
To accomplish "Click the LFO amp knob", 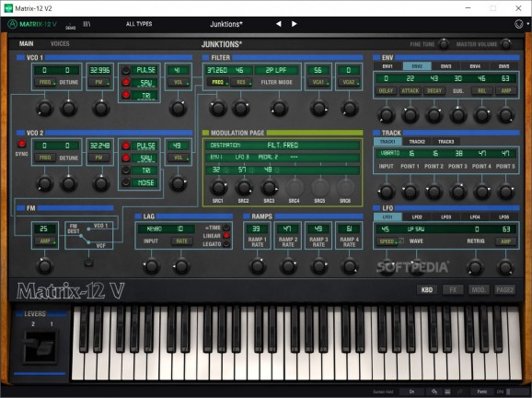I will click(x=505, y=266).
